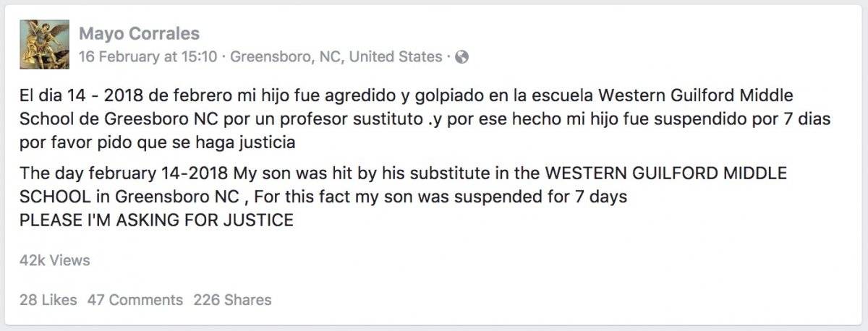Screen dimensions: 868x331
Task: Click the 'PLEASE I'M ASKING FOR JUSTICE' line
Action: pos(157,220)
